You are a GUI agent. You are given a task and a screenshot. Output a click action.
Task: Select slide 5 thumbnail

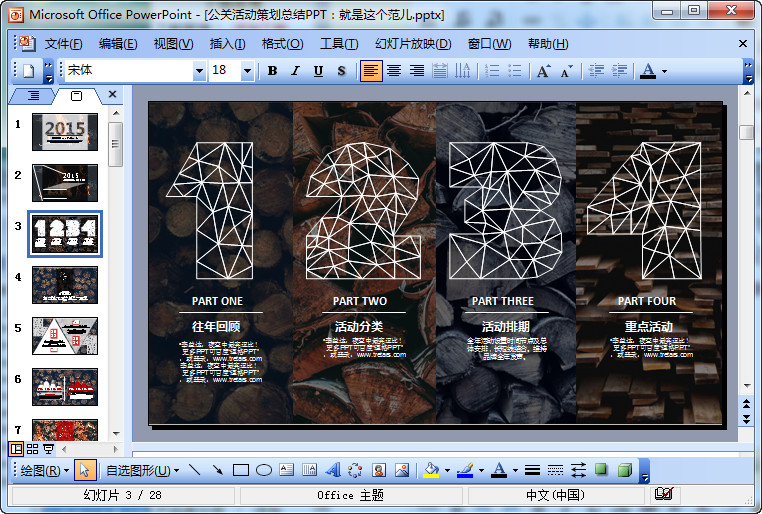click(65, 336)
